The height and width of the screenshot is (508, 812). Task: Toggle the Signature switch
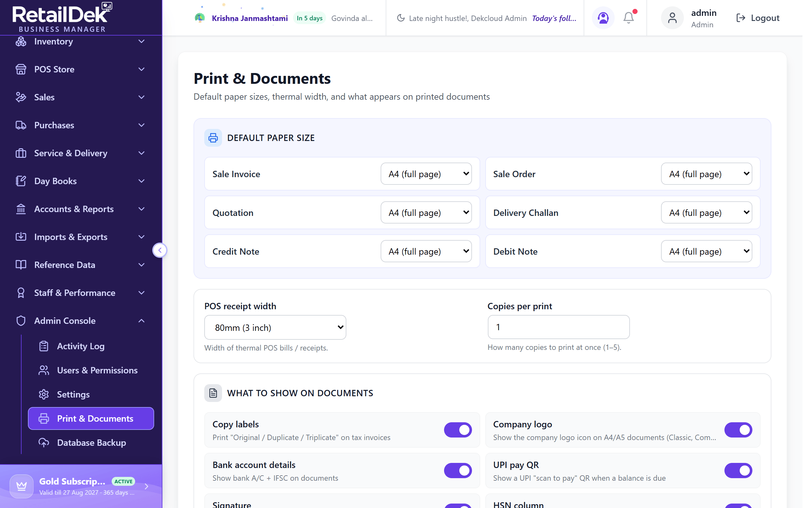point(458,506)
